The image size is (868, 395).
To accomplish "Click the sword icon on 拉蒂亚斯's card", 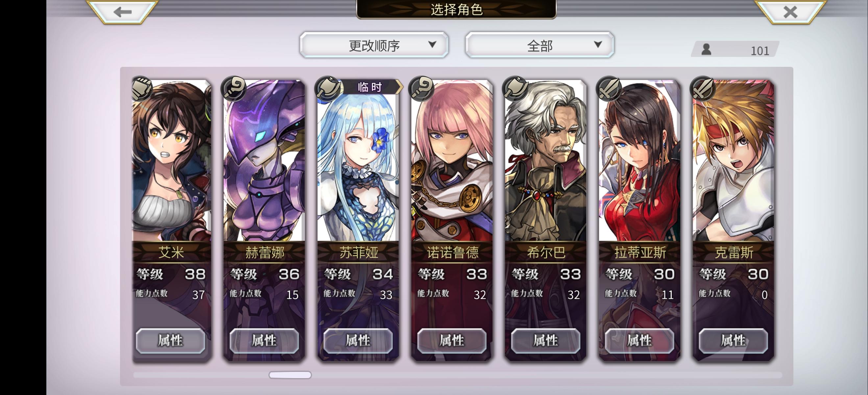I will 609,88.
